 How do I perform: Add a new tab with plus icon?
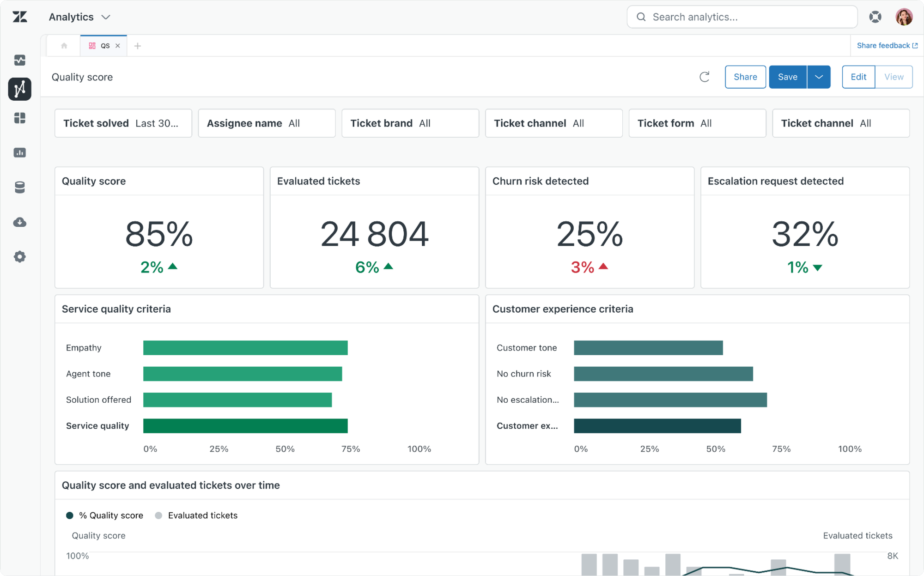click(x=138, y=46)
